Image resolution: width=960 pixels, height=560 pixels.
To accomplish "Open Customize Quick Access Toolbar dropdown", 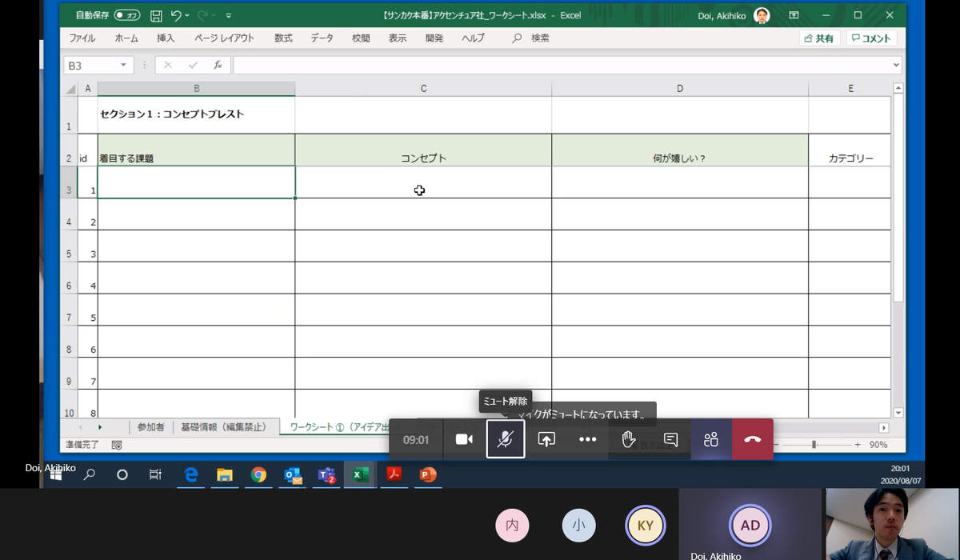I will click(x=229, y=15).
